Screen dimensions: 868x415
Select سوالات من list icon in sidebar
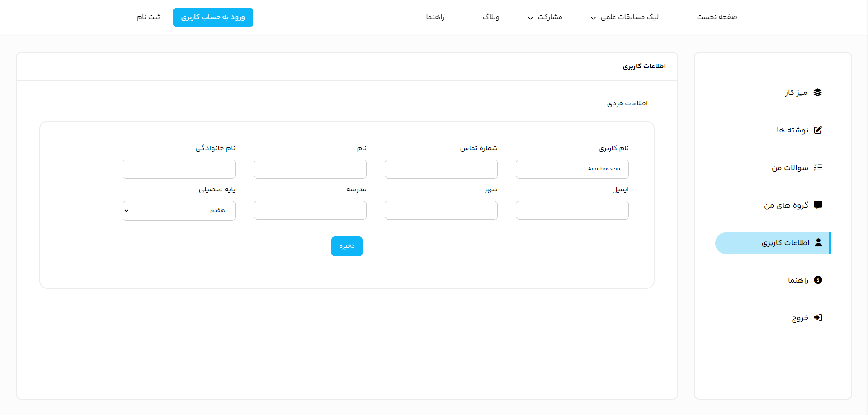click(818, 167)
